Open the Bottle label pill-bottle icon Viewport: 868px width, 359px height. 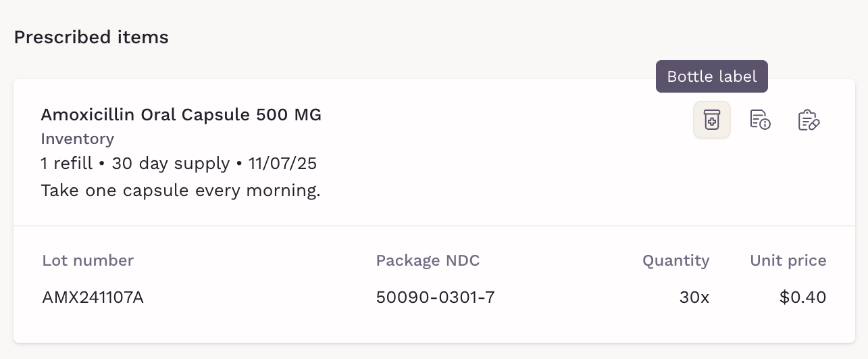pos(711,120)
